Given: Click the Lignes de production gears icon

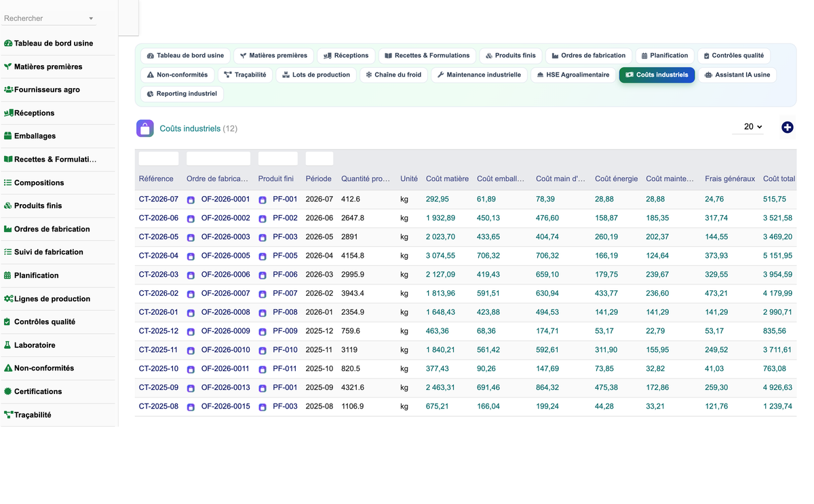Looking at the screenshot, I should click(8, 298).
